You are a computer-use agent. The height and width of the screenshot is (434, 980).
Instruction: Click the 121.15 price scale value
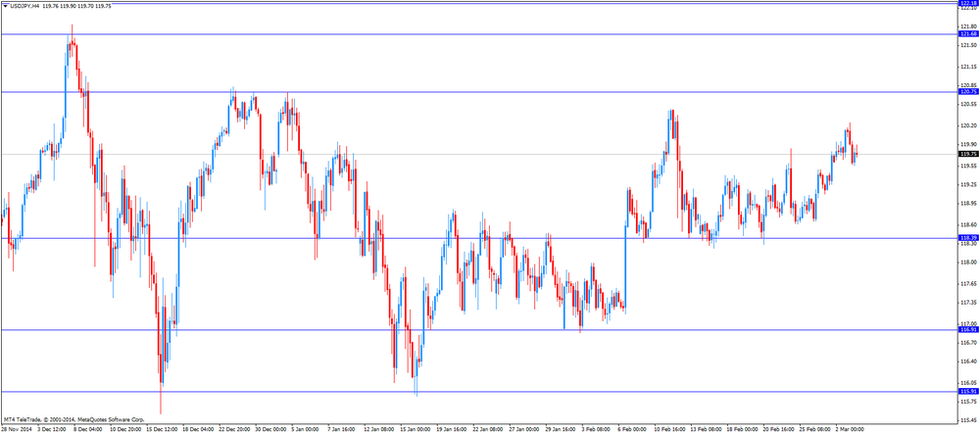(x=968, y=67)
